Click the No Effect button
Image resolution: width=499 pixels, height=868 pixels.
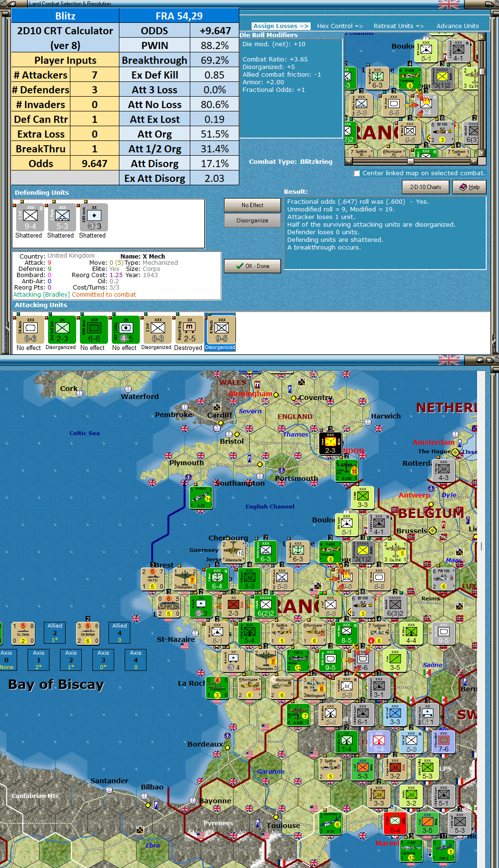pos(253,205)
